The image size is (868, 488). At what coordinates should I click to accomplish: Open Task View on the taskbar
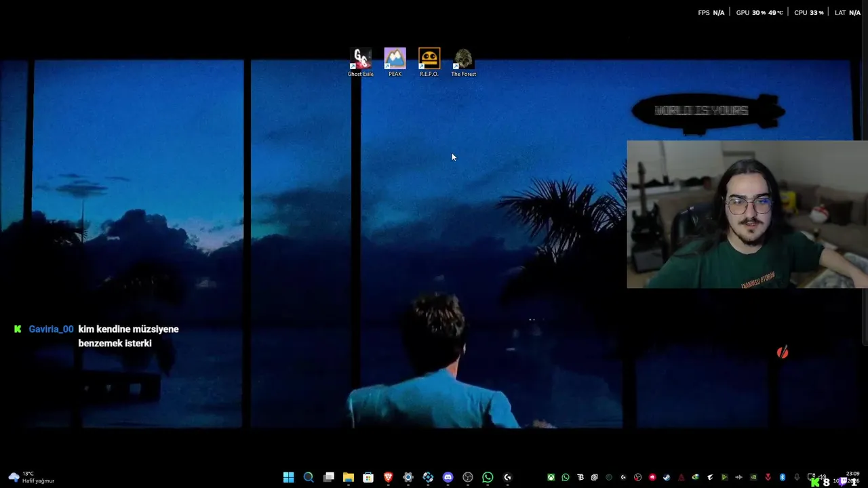328,477
